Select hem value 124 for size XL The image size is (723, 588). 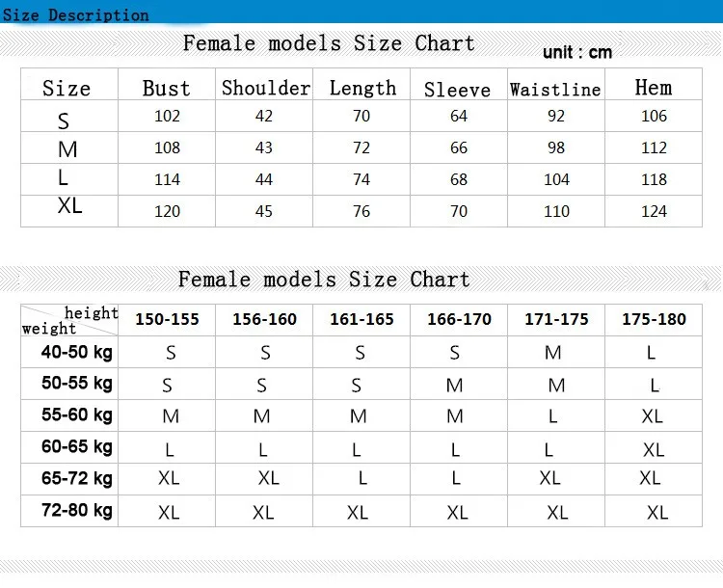(x=654, y=211)
